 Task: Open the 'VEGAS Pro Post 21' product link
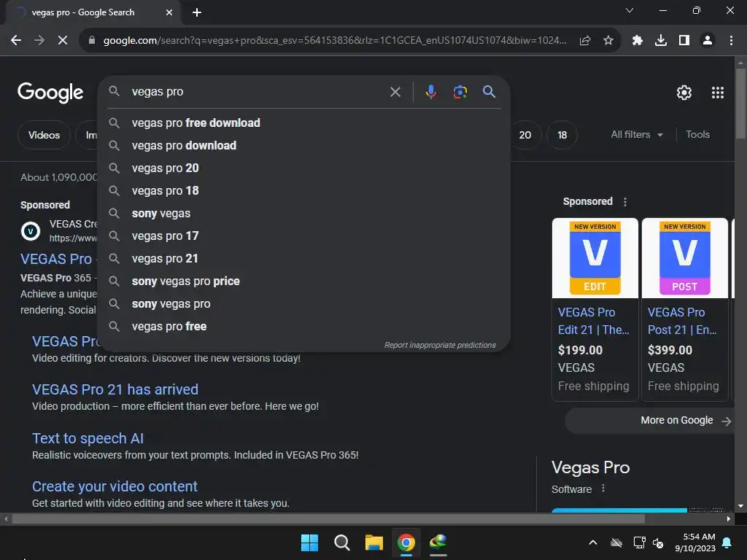[x=682, y=321]
